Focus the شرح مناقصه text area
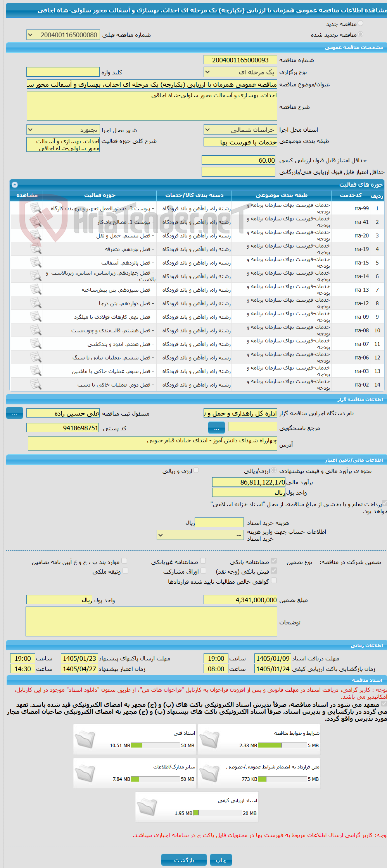This screenshot has height=868, width=387. (x=152, y=106)
